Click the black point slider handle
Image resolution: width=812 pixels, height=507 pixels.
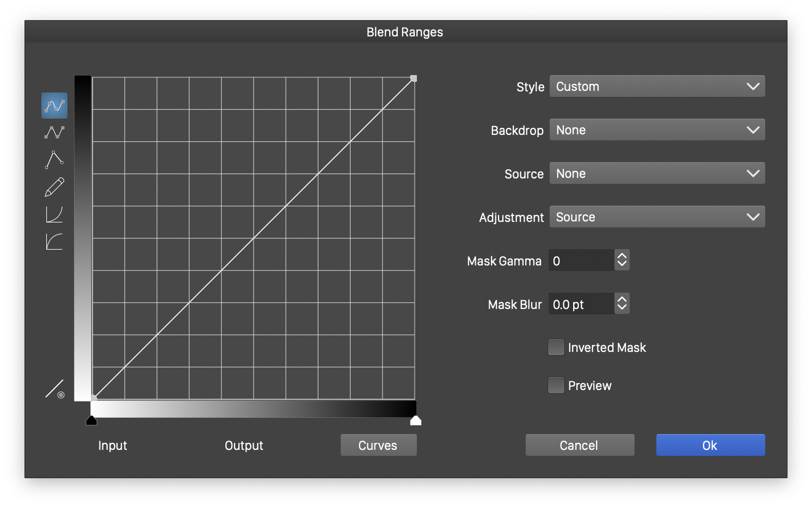tap(91, 421)
